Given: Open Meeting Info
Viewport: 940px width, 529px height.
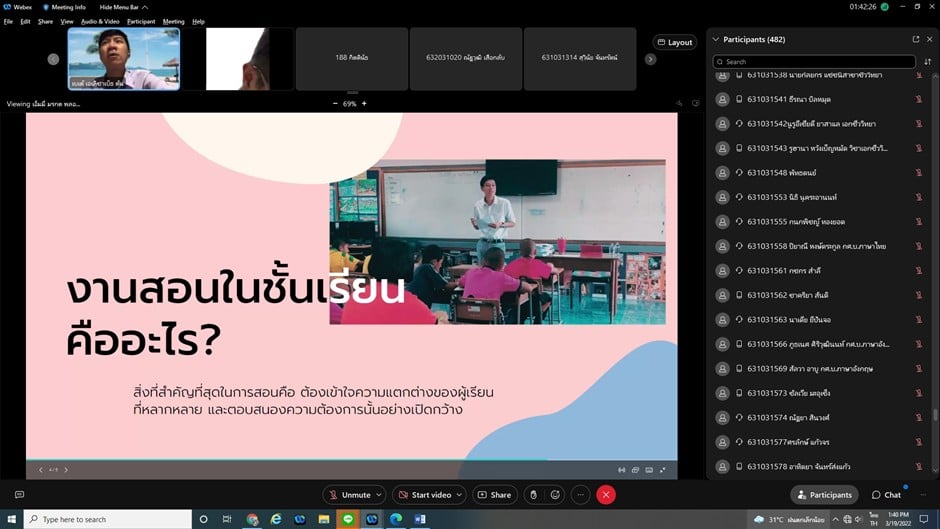Looking at the screenshot, I should 64,7.
